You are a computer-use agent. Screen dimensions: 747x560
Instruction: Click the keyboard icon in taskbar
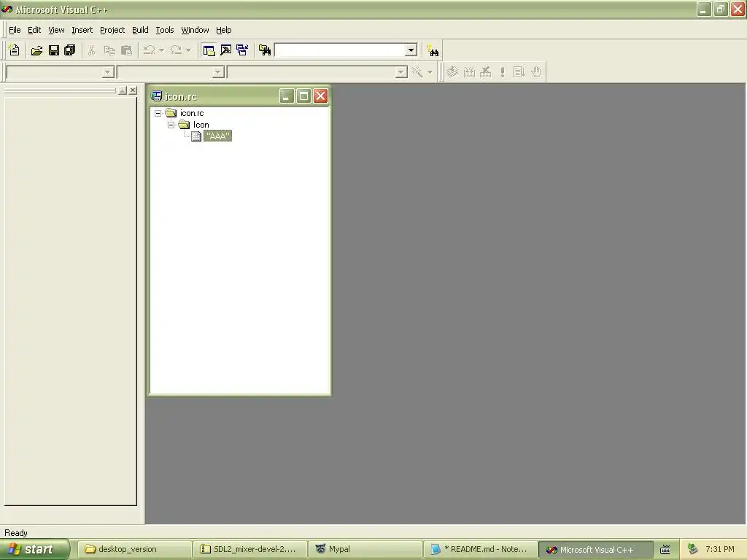point(665,550)
